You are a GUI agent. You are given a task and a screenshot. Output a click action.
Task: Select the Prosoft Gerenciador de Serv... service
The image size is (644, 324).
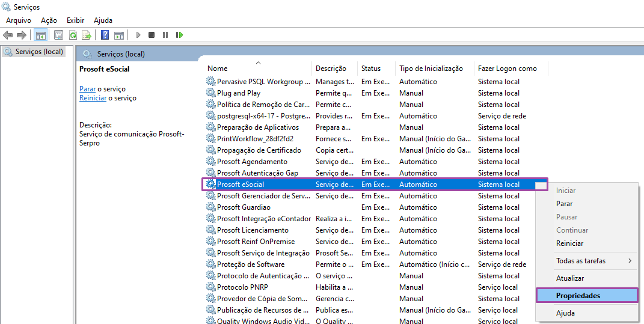[x=264, y=196]
